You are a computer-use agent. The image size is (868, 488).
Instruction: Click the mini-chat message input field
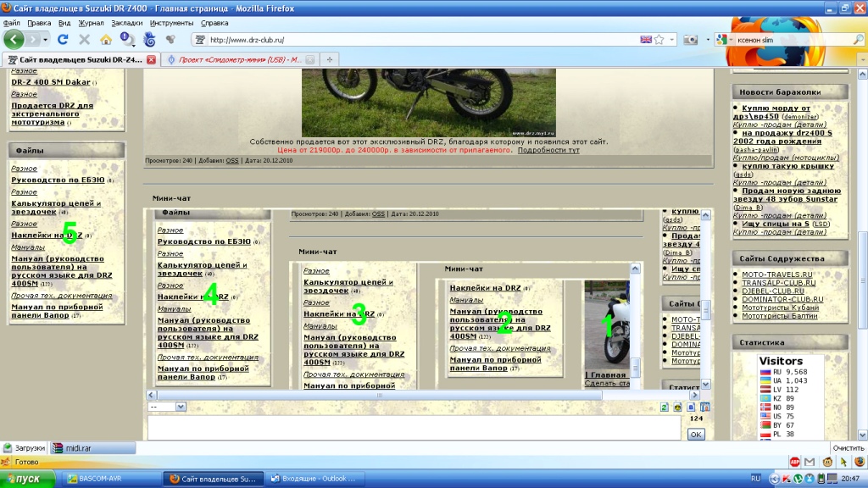414,428
